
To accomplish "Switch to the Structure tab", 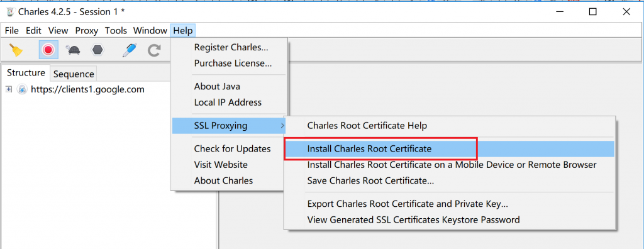I will (26, 73).
